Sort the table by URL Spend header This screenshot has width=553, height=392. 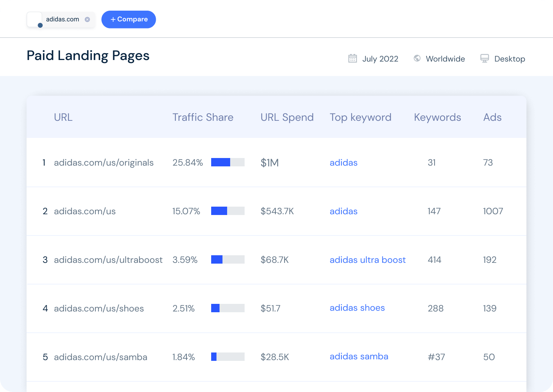point(287,117)
